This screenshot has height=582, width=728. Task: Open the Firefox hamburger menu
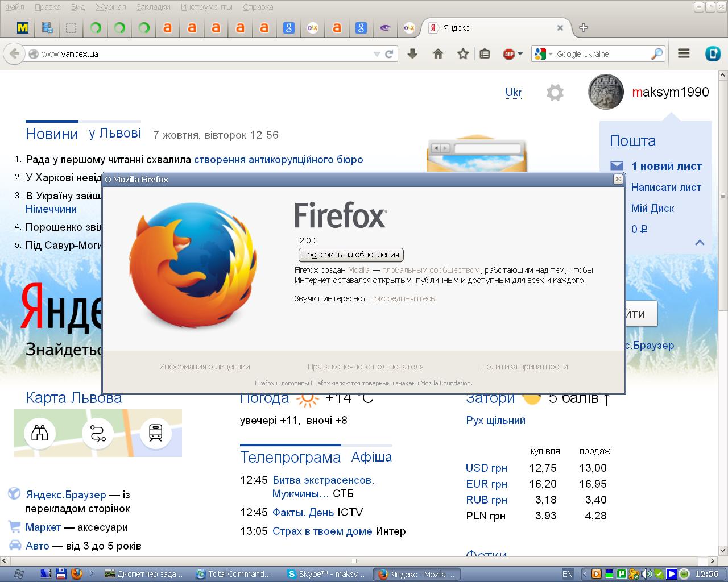pyautogui.click(x=684, y=53)
